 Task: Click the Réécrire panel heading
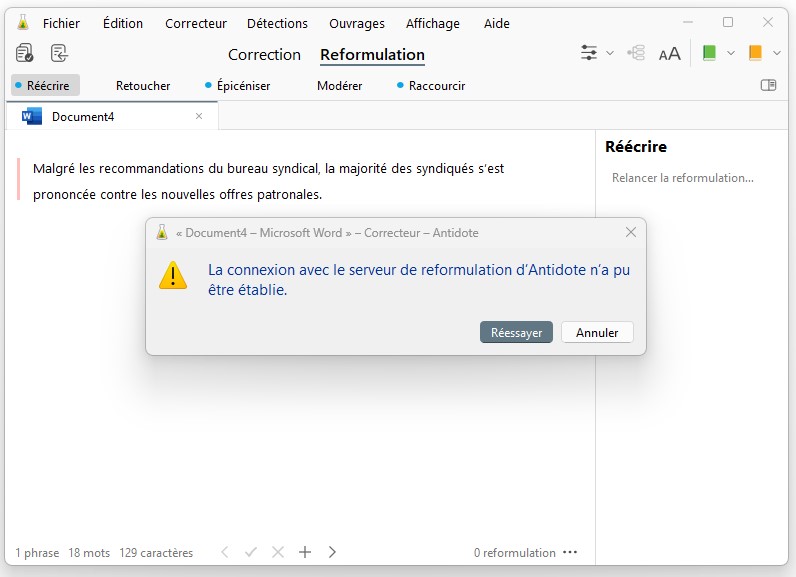coord(636,147)
